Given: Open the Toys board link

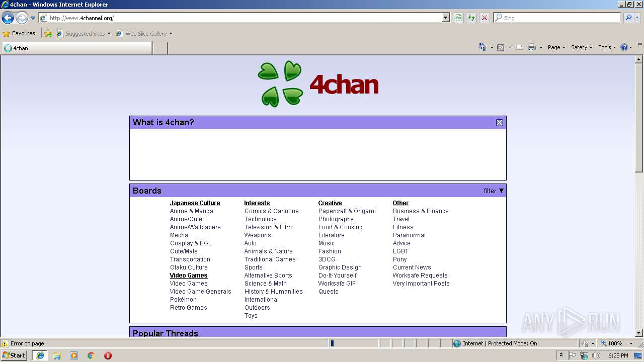Looking at the screenshot, I should pos(251,316).
